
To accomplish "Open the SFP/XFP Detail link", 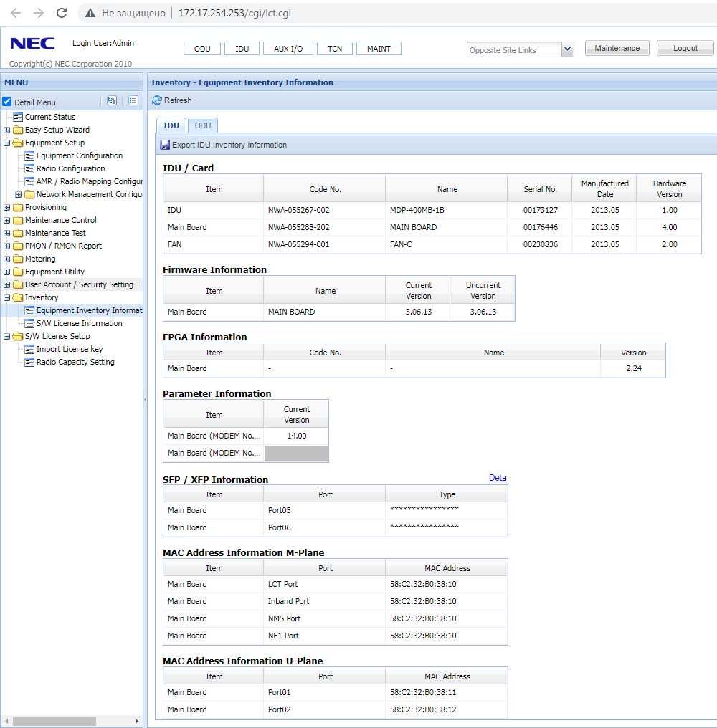I will pyautogui.click(x=498, y=478).
